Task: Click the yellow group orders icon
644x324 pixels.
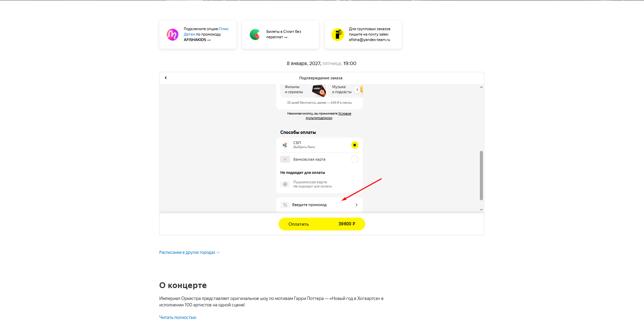Action: click(337, 35)
